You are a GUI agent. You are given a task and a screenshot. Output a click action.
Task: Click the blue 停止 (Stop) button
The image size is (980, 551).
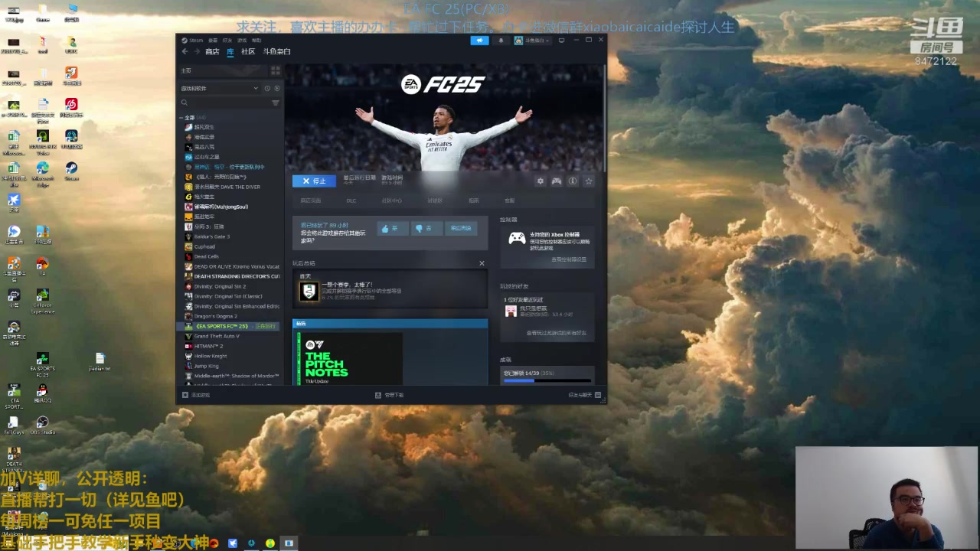tap(314, 181)
